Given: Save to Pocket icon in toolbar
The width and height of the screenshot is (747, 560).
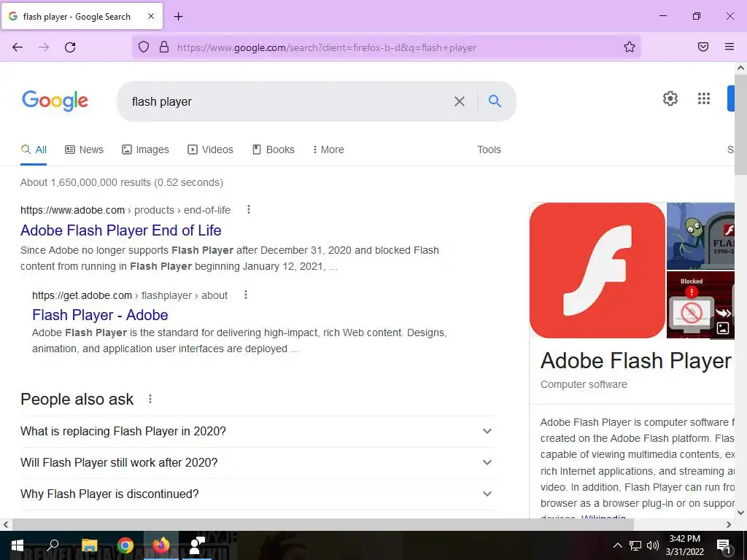Looking at the screenshot, I should [x=703, y=47].
